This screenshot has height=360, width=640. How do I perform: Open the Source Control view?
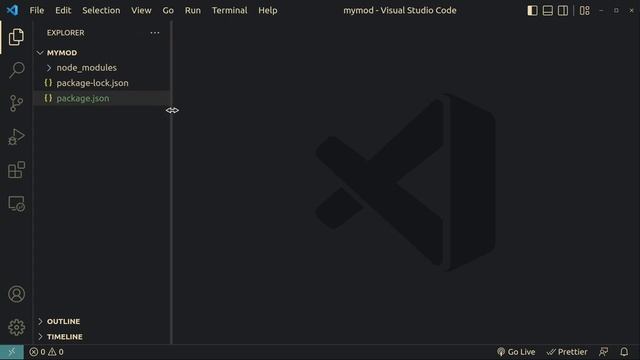16,103
